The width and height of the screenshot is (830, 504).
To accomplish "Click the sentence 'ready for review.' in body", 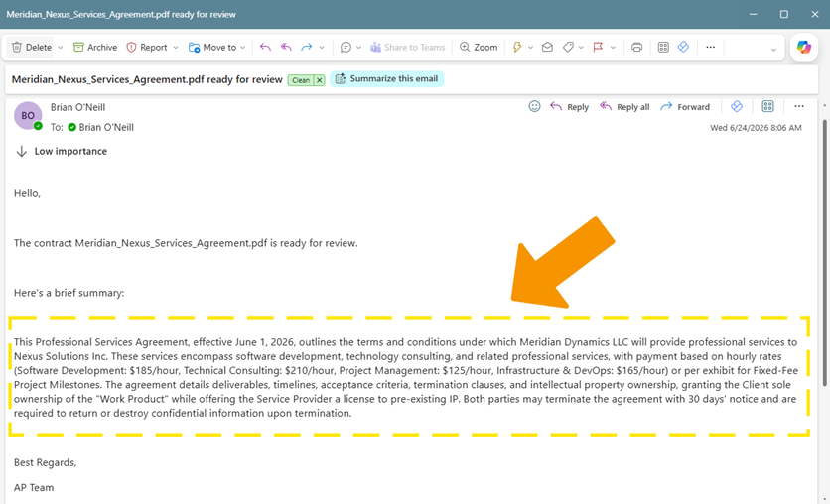I will click(x=319, y=243).
